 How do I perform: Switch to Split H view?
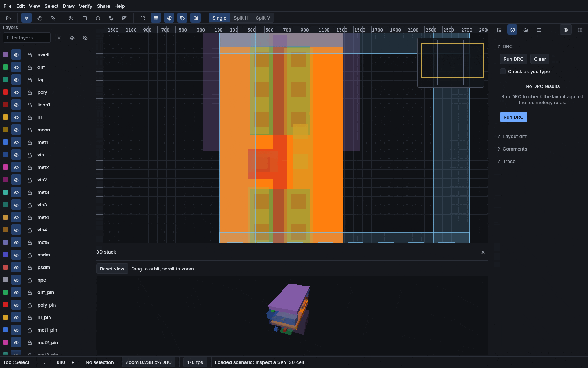point(241,18)
